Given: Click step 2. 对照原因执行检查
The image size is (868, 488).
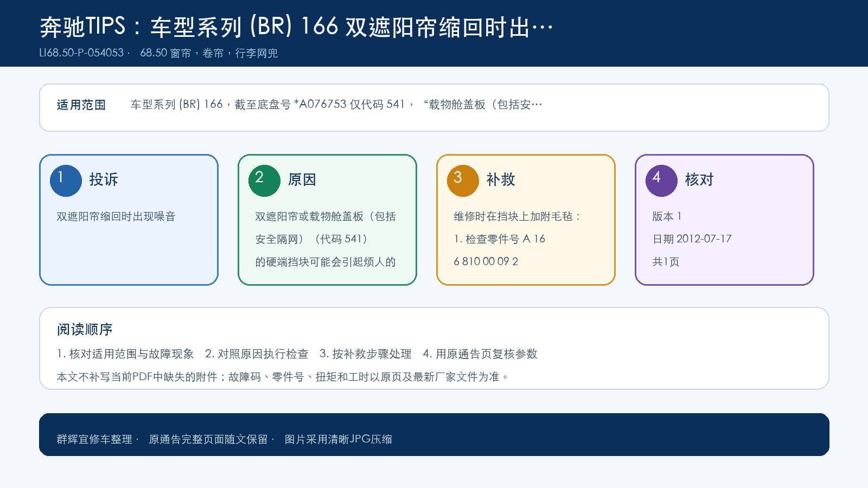Looking at the screenshot, I should point(257,354).
